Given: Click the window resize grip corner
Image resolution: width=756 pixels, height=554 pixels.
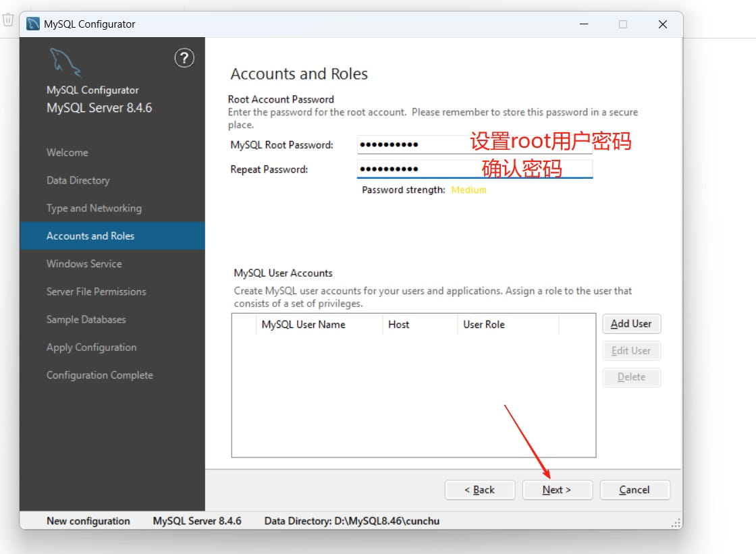Looking at the screenshot, I should coord(676,523).
